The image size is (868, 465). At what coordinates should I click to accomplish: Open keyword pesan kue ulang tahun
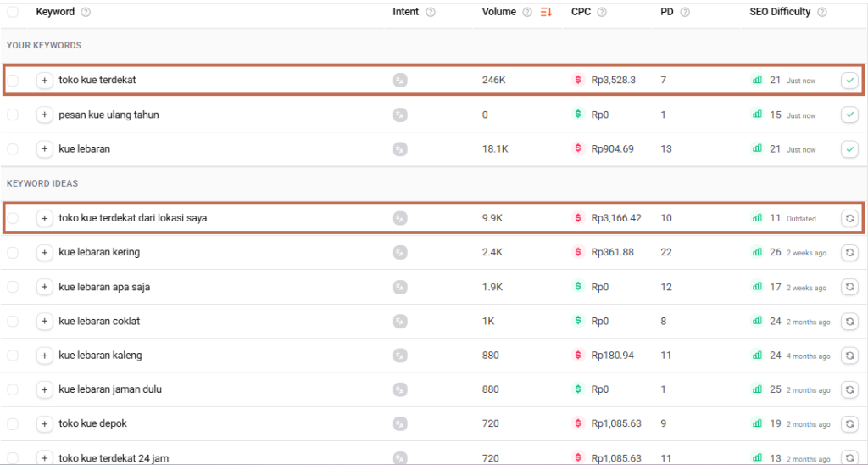coord(109,115)
